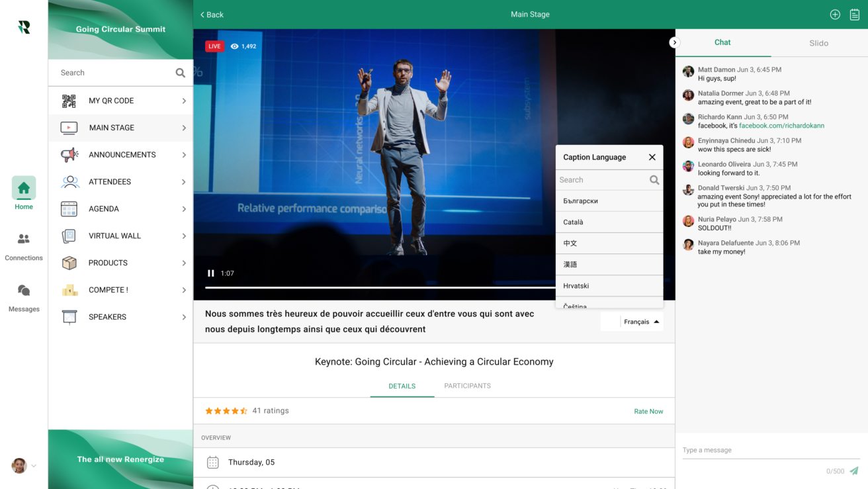
Task: Click the Compete podium icon
Action: (69, 290)
